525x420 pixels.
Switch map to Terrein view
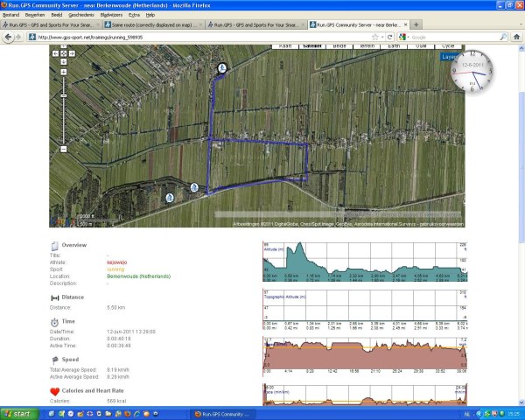pyautogui.click(x=368, y=46)
